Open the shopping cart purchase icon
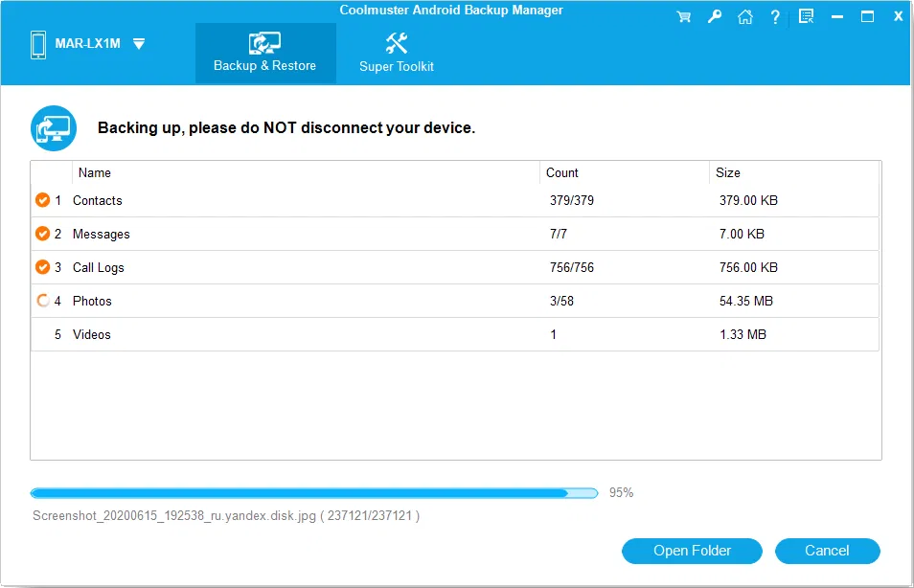This screenshot has height=588, width=914. click(x=684, y=17)
